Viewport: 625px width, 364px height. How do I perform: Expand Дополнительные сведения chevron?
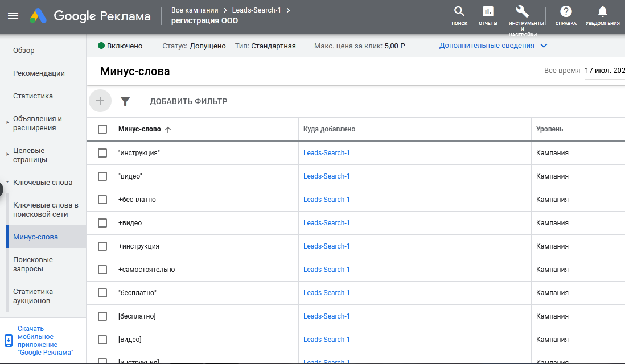pos(544,45)
